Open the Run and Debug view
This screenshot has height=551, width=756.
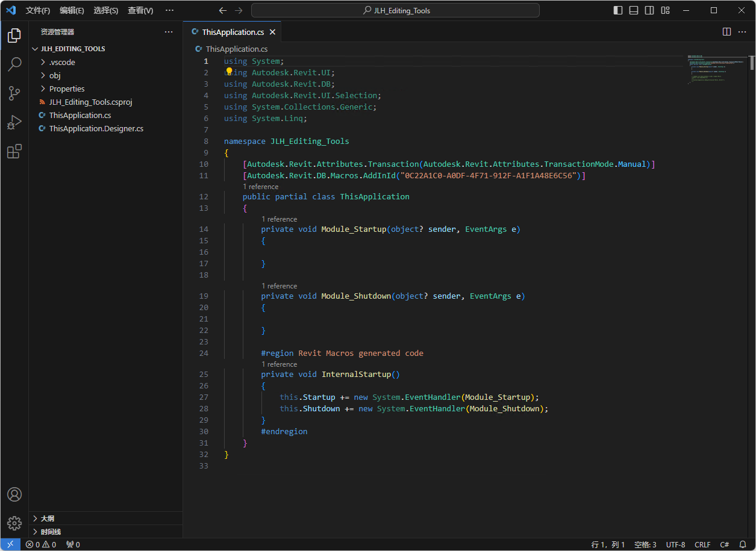(14, 122)
